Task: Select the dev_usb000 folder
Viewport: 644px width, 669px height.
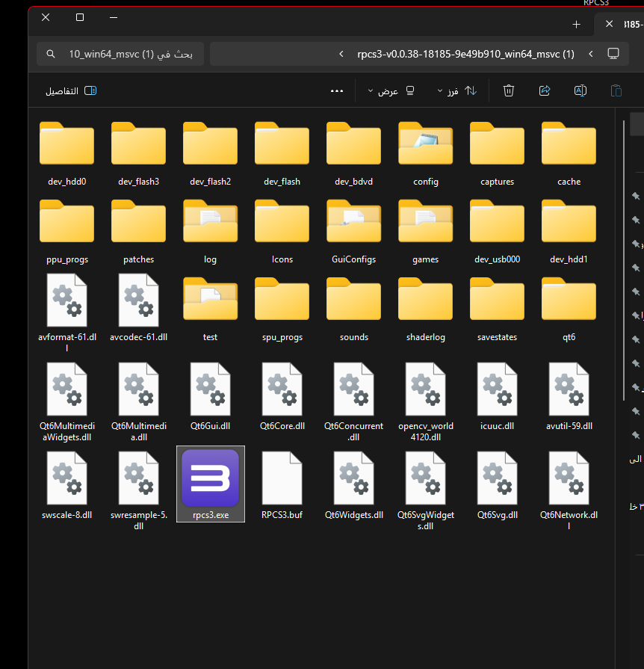Action: pos(498,232)
